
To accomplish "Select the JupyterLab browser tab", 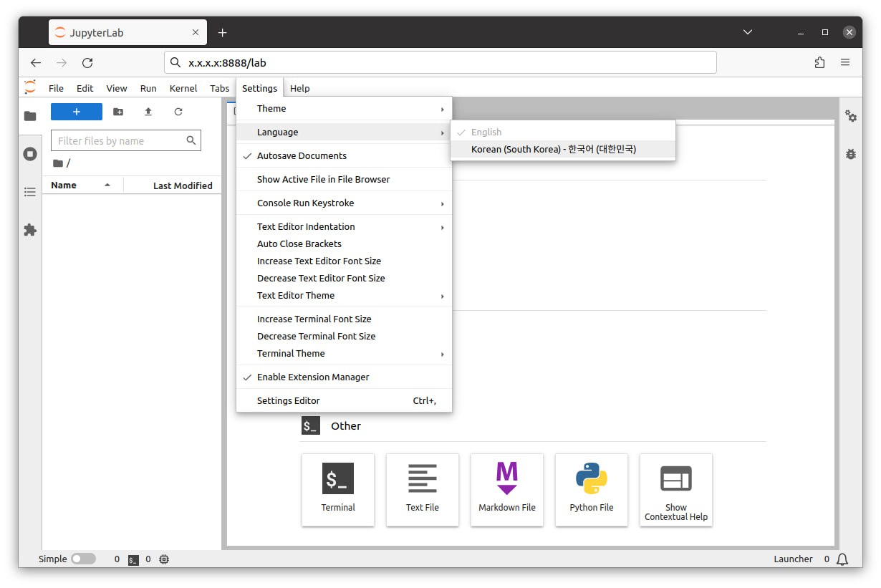I will coord(127,32).
